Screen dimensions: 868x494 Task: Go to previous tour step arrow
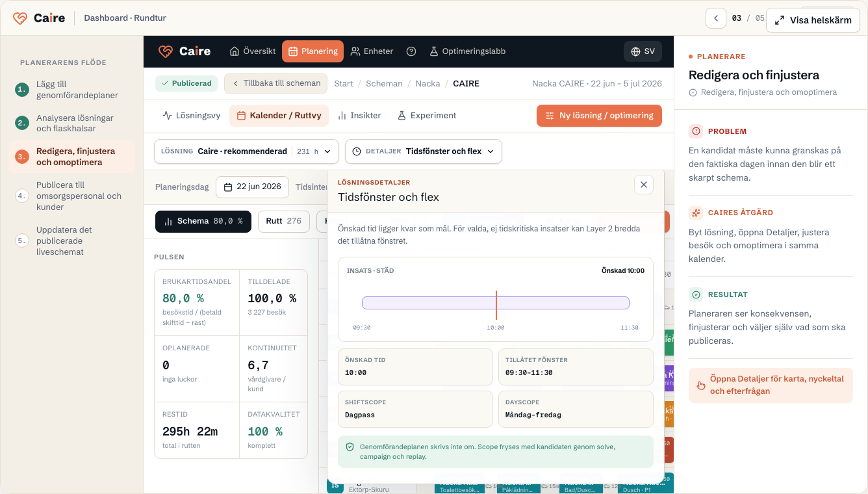(x=716, y=18)
